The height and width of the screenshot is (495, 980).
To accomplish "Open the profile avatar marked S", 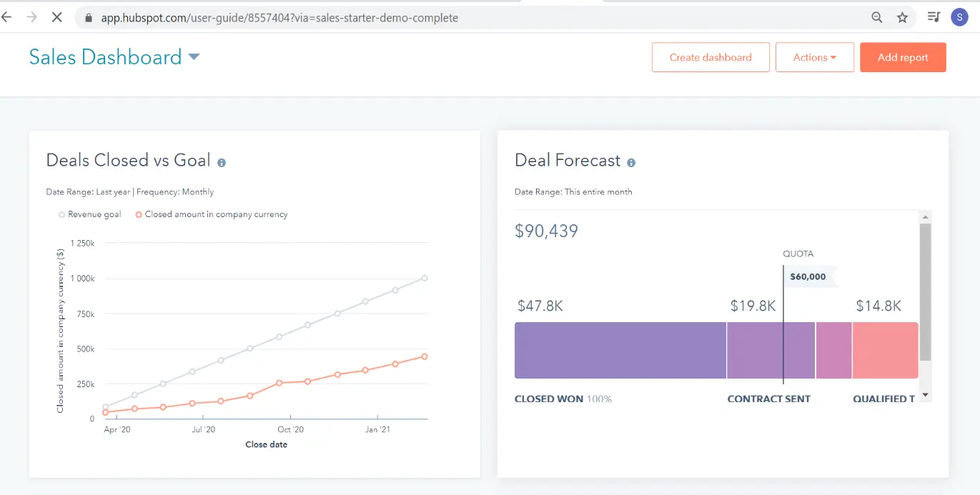I will pos(959,16).
